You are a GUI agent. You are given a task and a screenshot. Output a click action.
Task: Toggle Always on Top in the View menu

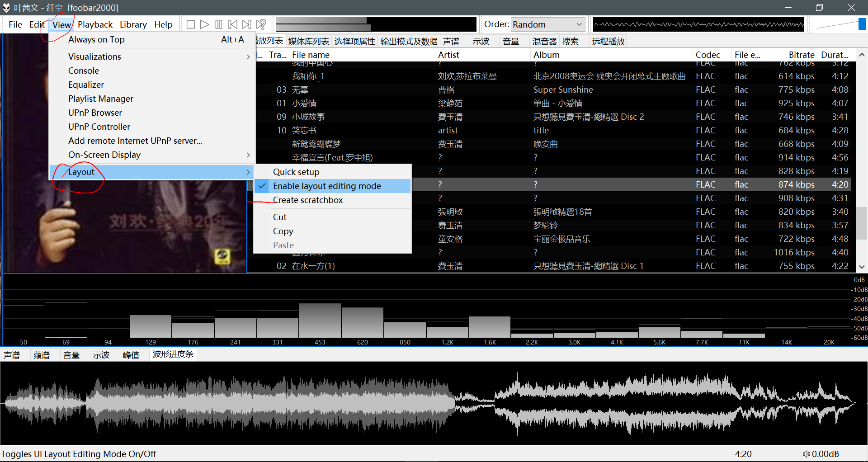click(x=96, y=39)
